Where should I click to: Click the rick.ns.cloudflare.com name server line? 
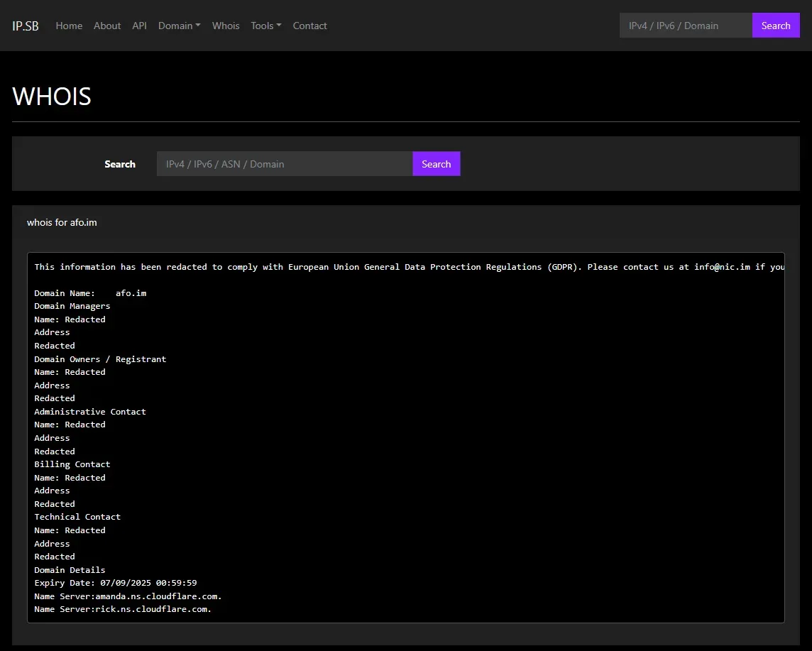point(123,609)
